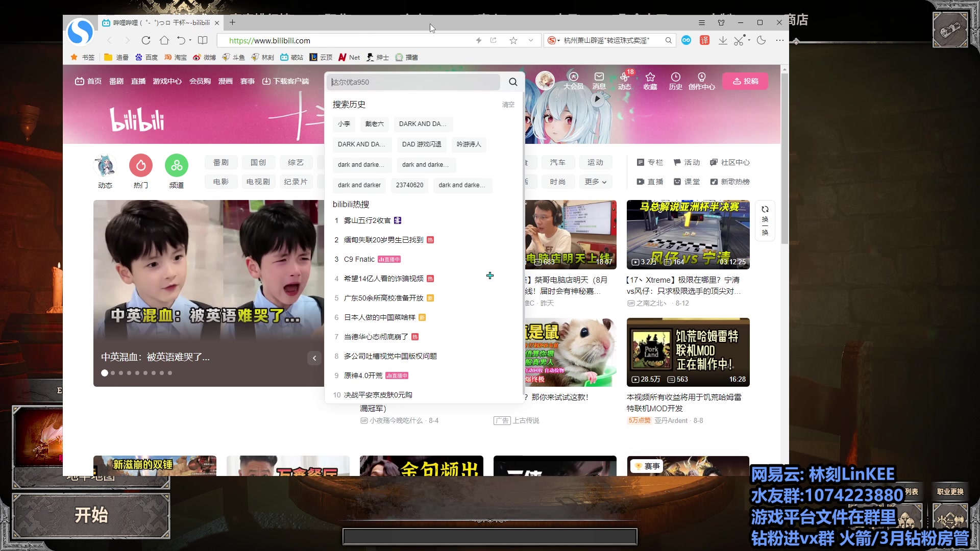Image resolution: width=980 pixels, height=551 pixels.
Task: Click the 换一换 refresh button
Action: (x=765, y=220)
